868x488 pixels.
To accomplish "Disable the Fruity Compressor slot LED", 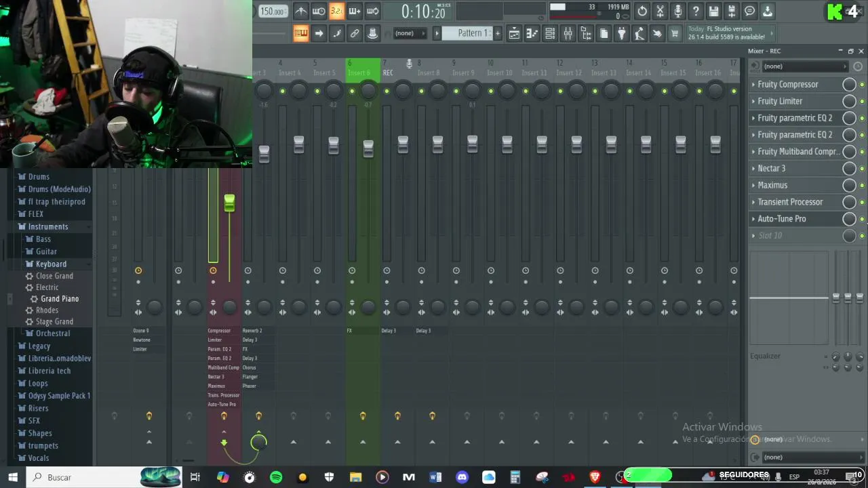I will click(x=862, y=85).
